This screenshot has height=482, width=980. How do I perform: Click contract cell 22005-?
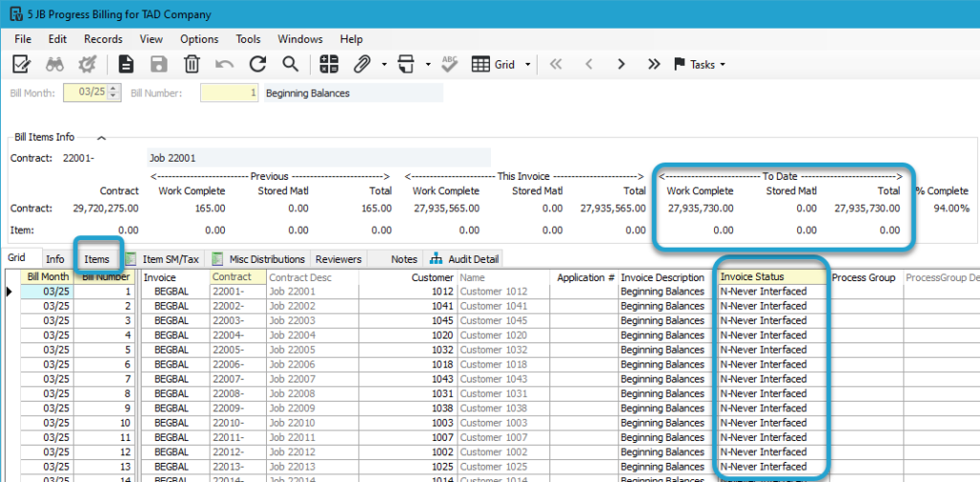click(x=237, y=350)
